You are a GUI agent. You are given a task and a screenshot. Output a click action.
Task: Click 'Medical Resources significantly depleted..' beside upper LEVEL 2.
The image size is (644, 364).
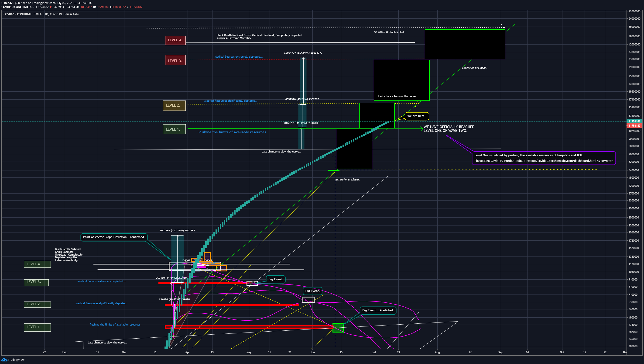pyautogui.click(x=230, y=101)
